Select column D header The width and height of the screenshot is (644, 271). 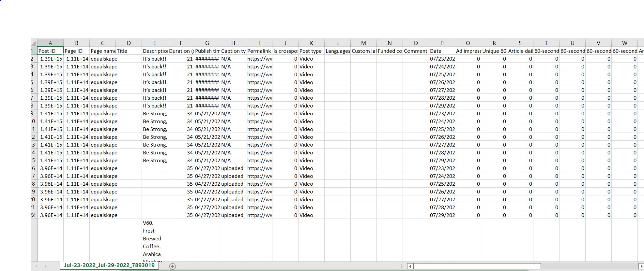tap(129, 43)
